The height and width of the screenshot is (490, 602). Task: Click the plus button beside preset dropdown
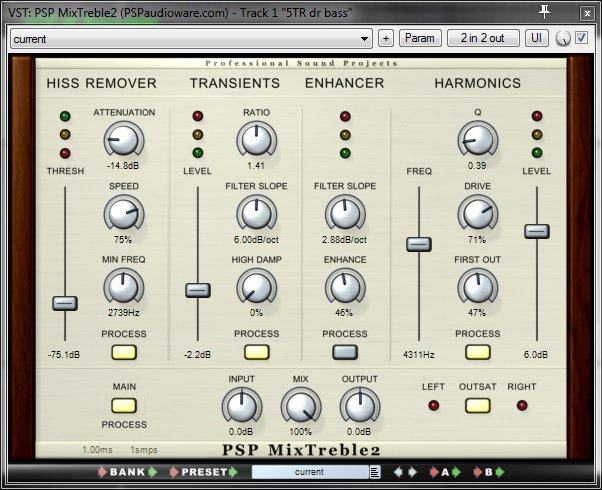pos(386,38)
